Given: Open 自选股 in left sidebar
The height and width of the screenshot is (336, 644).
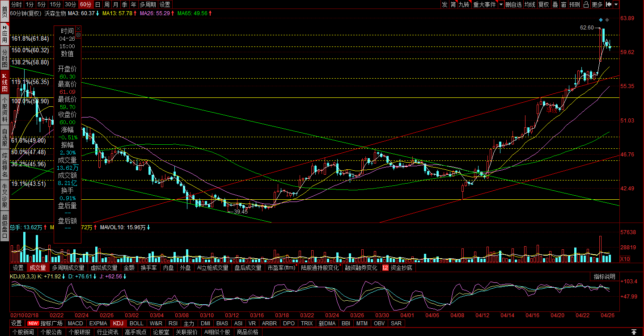Looking at the screenshot, I should point(4,138).
